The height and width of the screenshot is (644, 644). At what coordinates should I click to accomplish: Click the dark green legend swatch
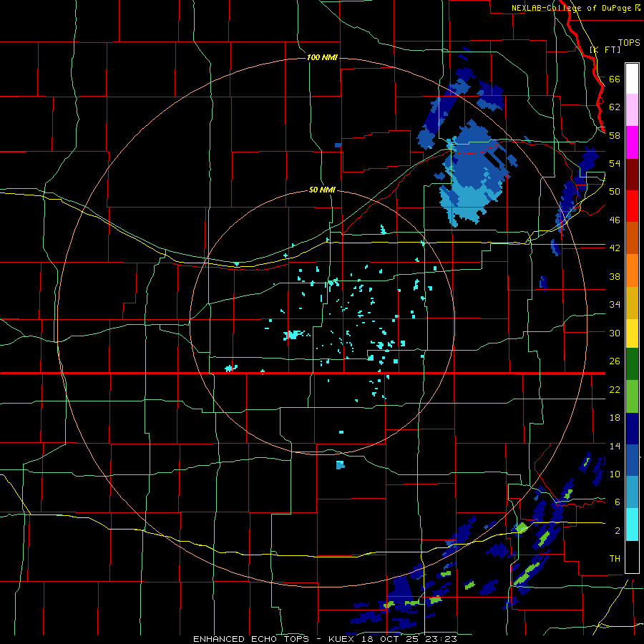pos(632,364)
